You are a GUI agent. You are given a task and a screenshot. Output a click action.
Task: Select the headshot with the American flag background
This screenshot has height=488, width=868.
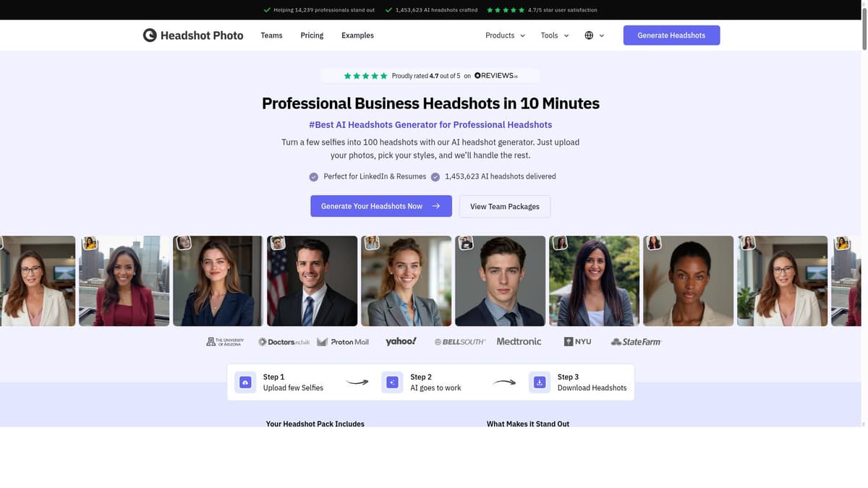(312, 281)
